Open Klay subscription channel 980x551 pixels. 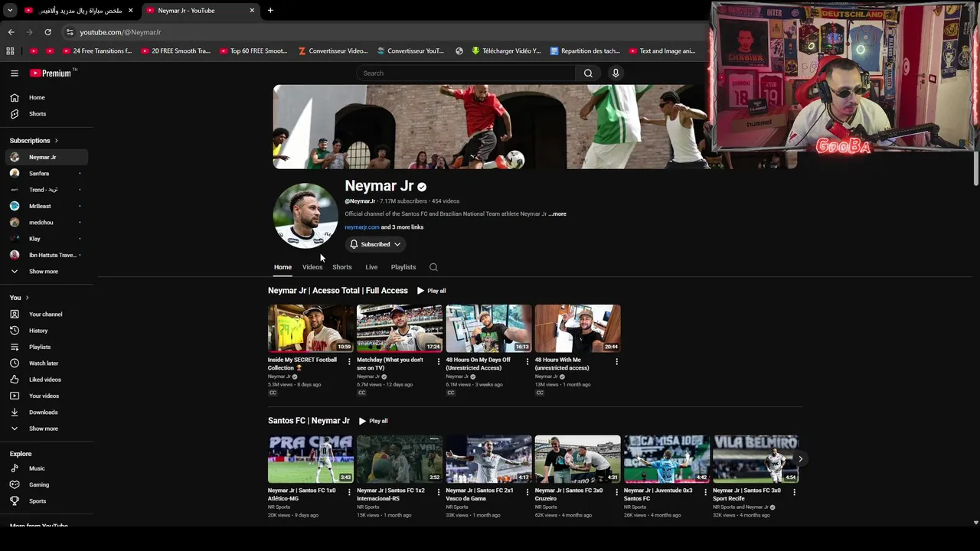point(46,239)
